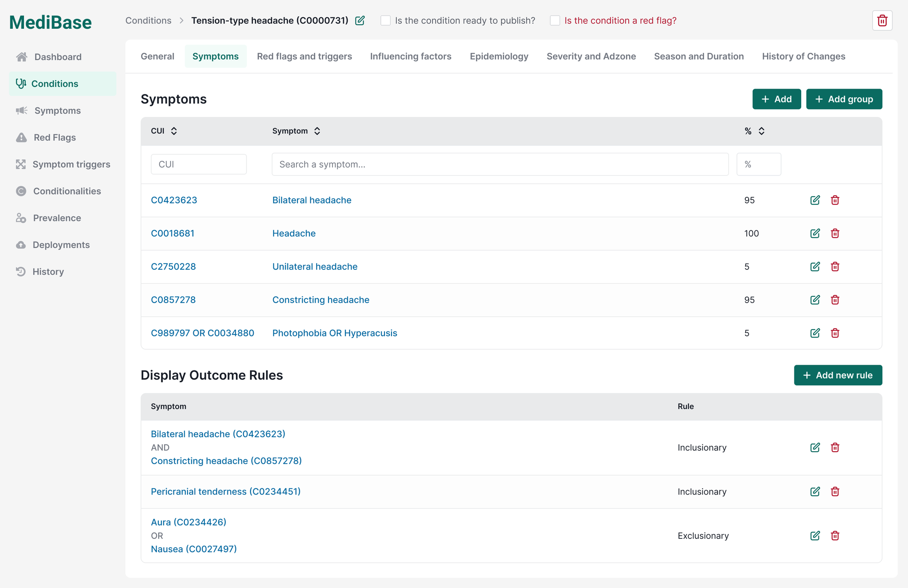
Task: Edit the Bilateral headache symptom row
Action: (815, 200)
